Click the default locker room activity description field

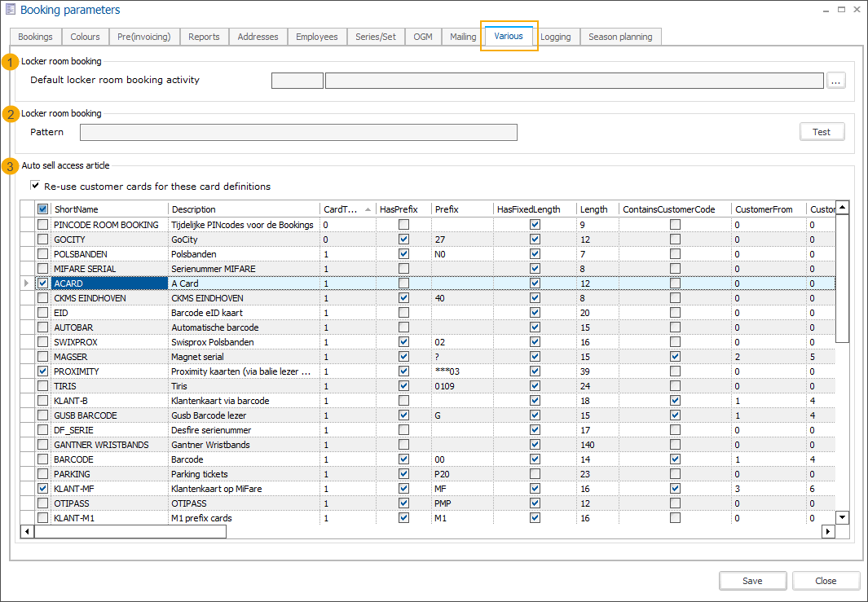575,81
